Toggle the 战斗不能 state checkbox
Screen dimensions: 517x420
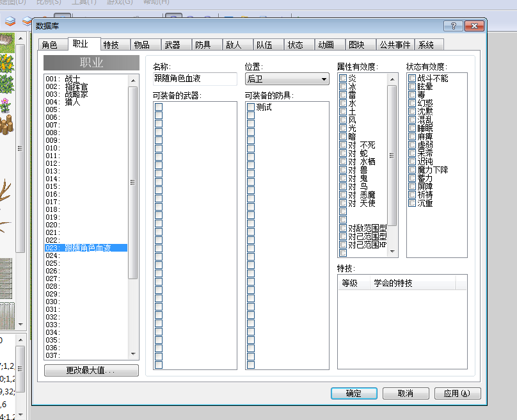pyautogui.click(x=412, y=78)
